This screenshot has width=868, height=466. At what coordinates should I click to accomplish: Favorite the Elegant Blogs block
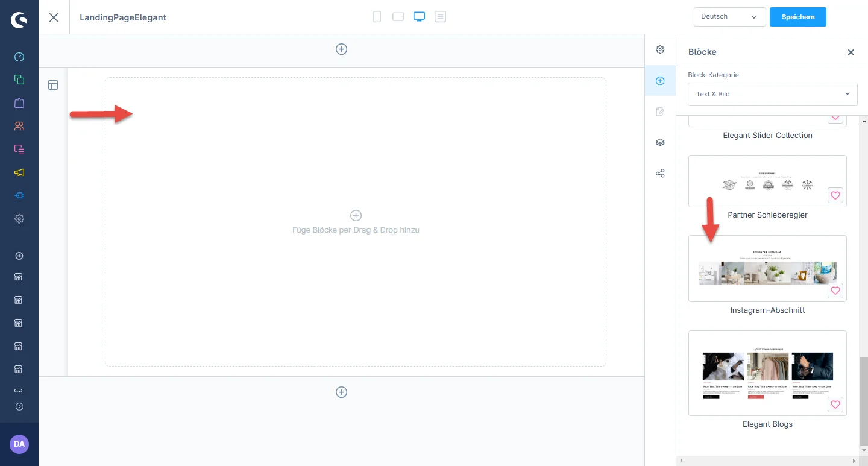pyautogui.click(x=835, y=405)
